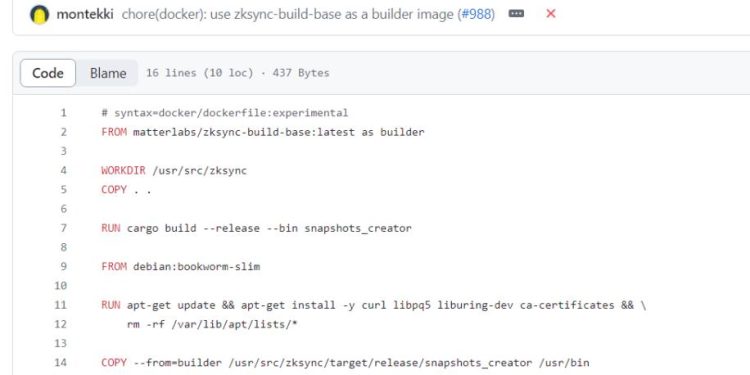This screenshot has height=375, width=750.
Task: Switch to the Blame tab
Action: point(108,73)
